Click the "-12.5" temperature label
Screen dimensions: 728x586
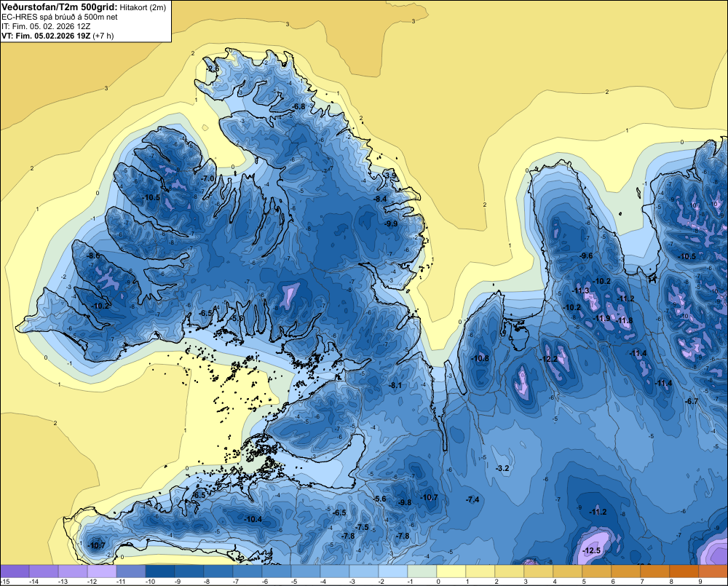pos(591,550)
